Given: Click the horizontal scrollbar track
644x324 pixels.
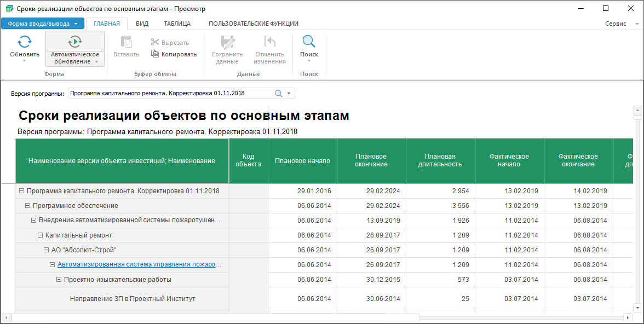Looking at the screenshot, I should (x=520, y=317).
